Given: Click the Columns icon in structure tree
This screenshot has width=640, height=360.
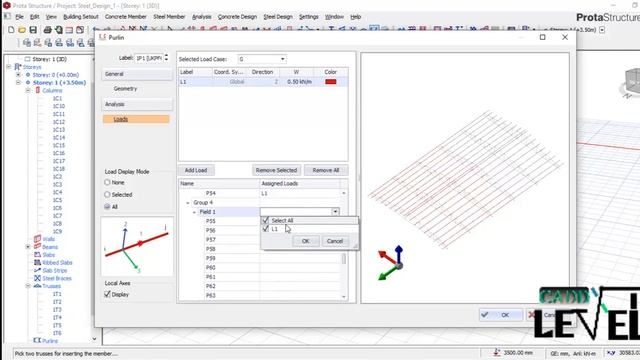Looking at the screenshot, I should [x=38, y=90].
